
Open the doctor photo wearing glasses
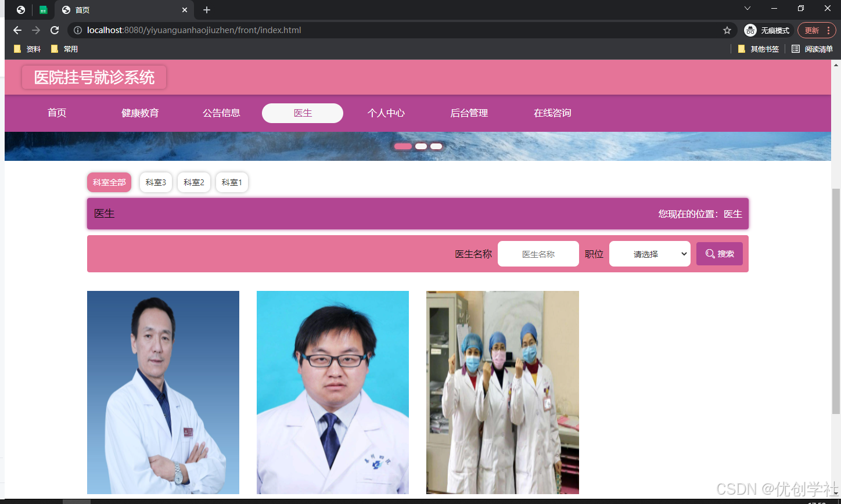[x=333, y=393]
